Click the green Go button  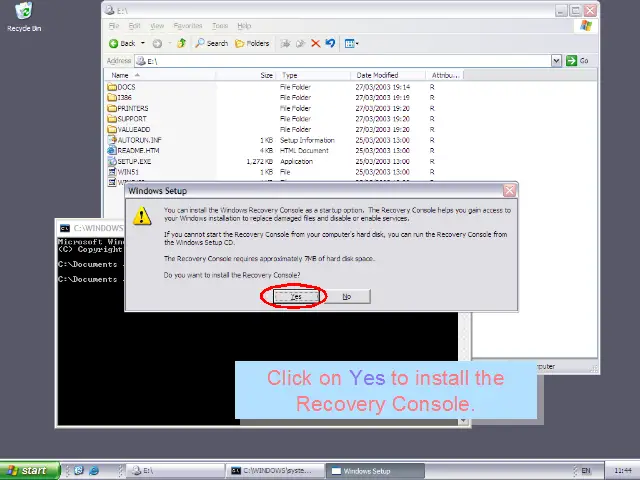pyautogui.click(x=577, y=61)
